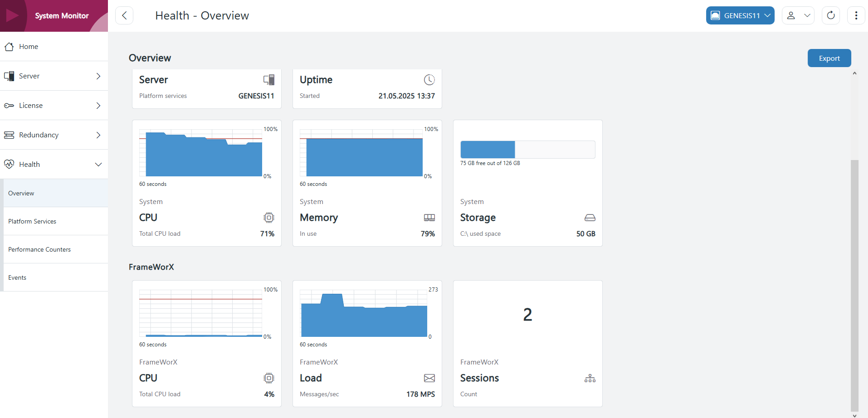
Task: Click the Server icon in the sidebar
Action: pyautogui.click(x=9, y=76)
